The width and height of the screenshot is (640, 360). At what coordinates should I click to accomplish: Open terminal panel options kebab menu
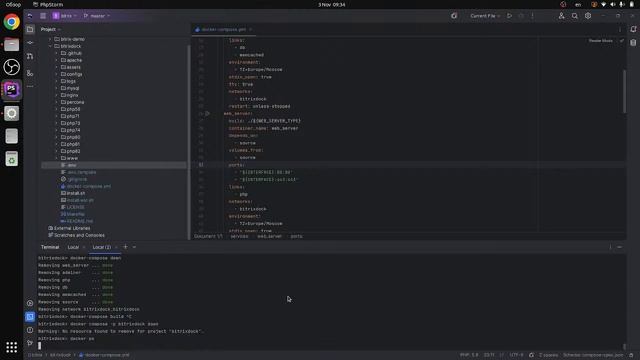coord(610,247)
